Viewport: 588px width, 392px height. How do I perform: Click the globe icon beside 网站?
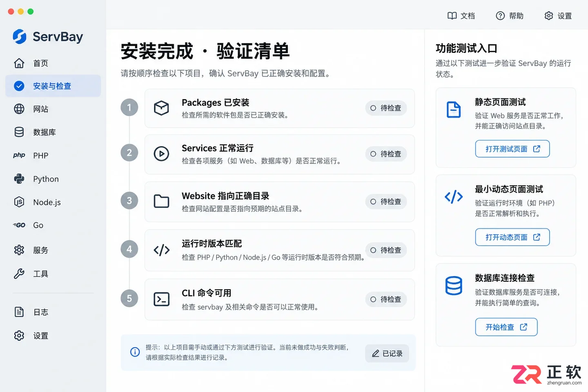[19, 109]
